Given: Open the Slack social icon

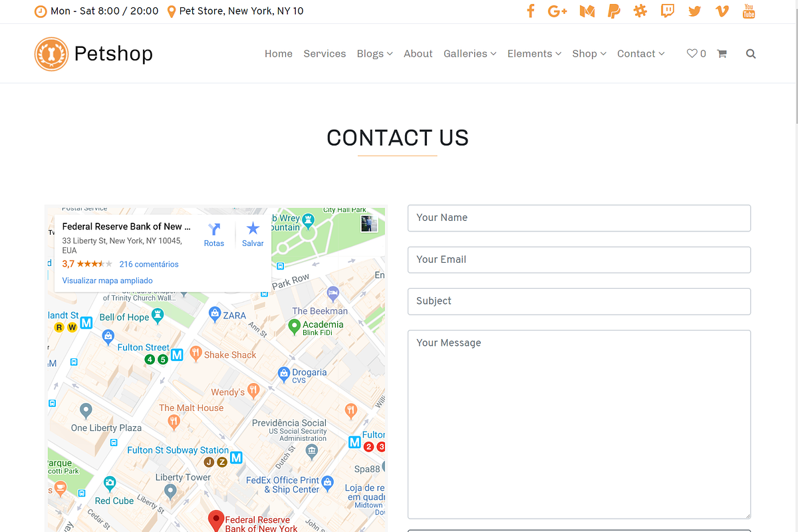Looking at the screenshot, I should click(x=640, y=11).
